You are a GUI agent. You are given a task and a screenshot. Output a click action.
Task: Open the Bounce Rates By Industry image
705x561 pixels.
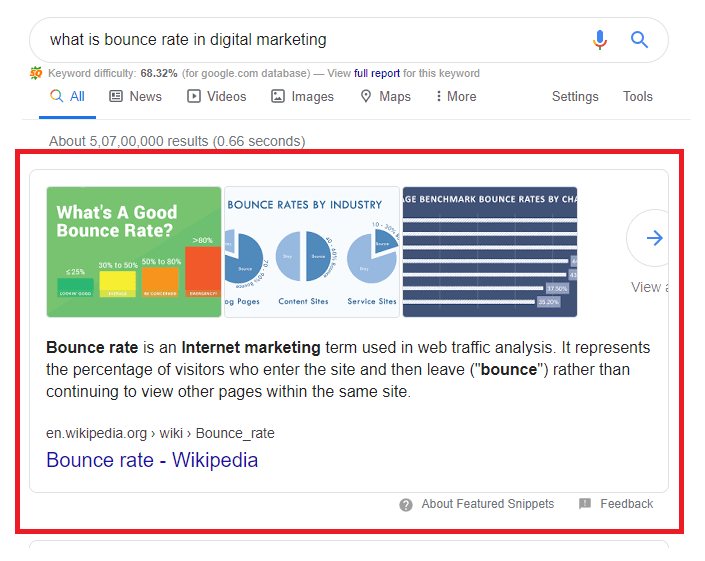312,252
